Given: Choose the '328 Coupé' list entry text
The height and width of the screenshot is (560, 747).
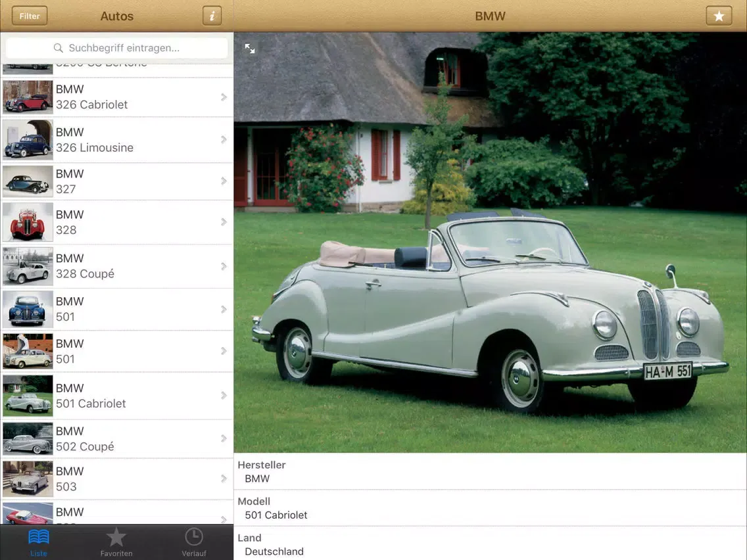Looking at the screenshot, I should 85,274.
